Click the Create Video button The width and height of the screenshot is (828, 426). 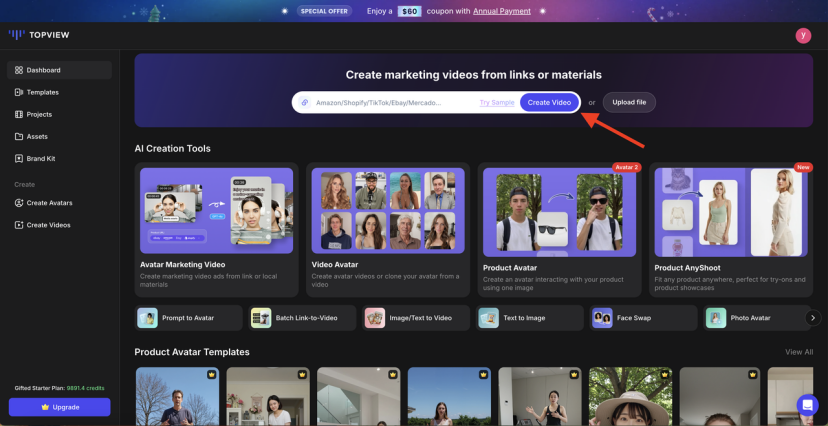549,102
